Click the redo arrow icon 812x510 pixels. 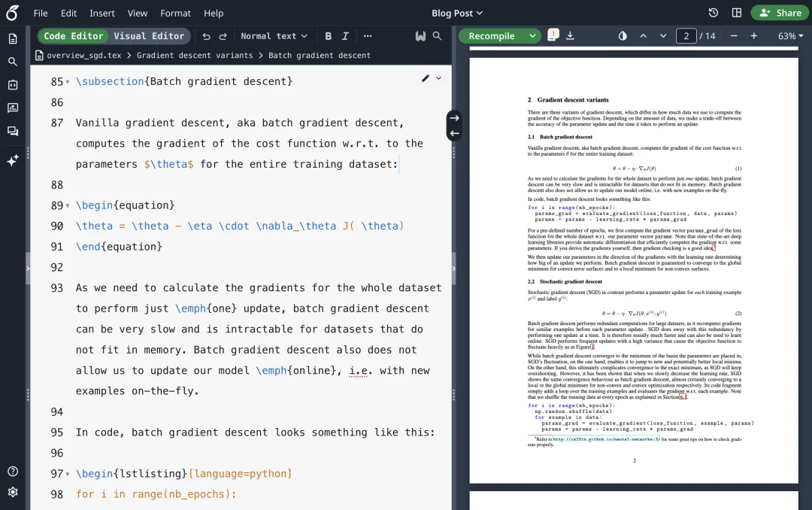click(x=223, y=36)
